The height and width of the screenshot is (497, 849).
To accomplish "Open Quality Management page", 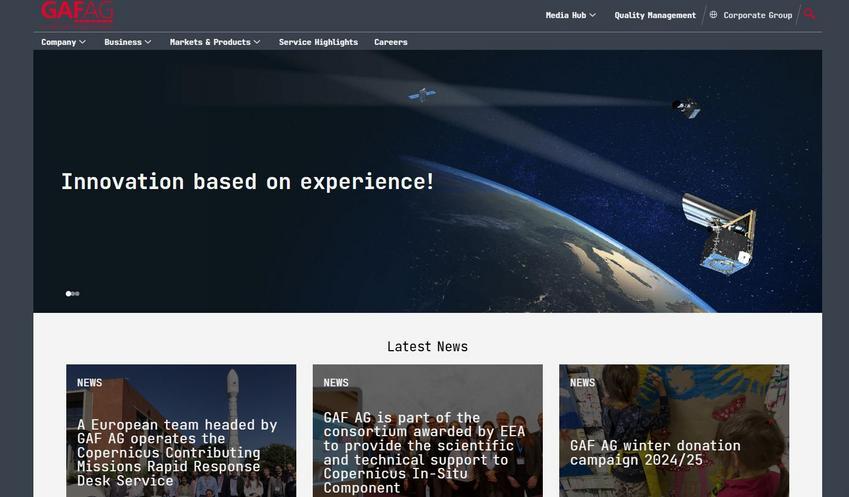I will coord(655,15).
